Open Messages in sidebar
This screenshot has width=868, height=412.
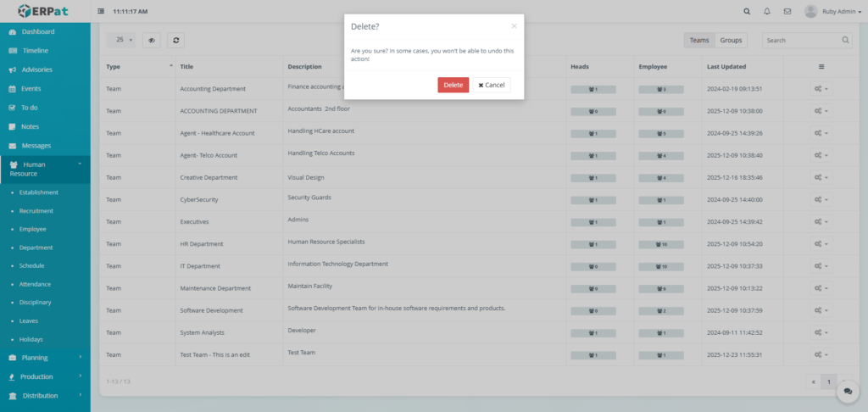pos(45,146)
